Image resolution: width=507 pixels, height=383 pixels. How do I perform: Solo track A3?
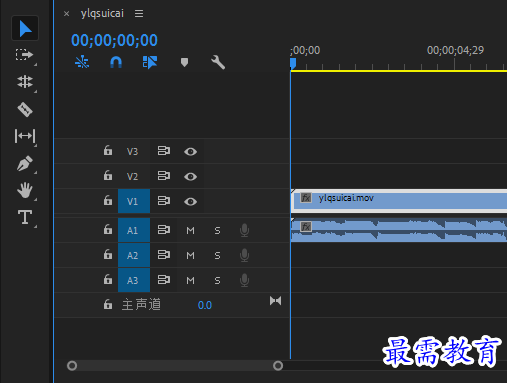[217, 280]
